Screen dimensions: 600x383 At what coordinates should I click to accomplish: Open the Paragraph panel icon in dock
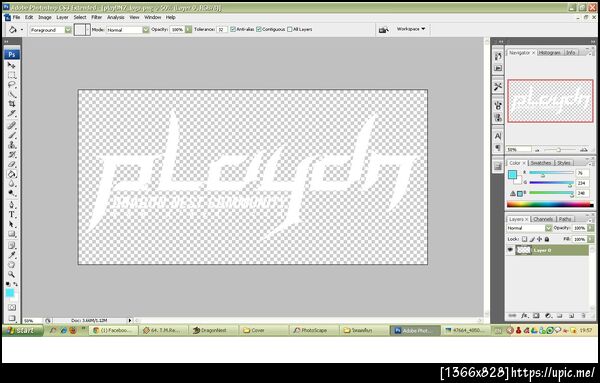(x=498, y=147)
